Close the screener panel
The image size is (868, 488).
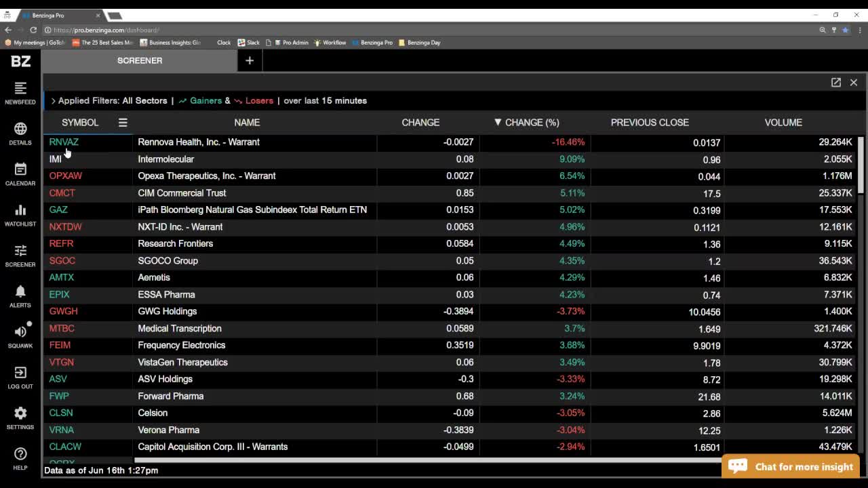[854, 82]
